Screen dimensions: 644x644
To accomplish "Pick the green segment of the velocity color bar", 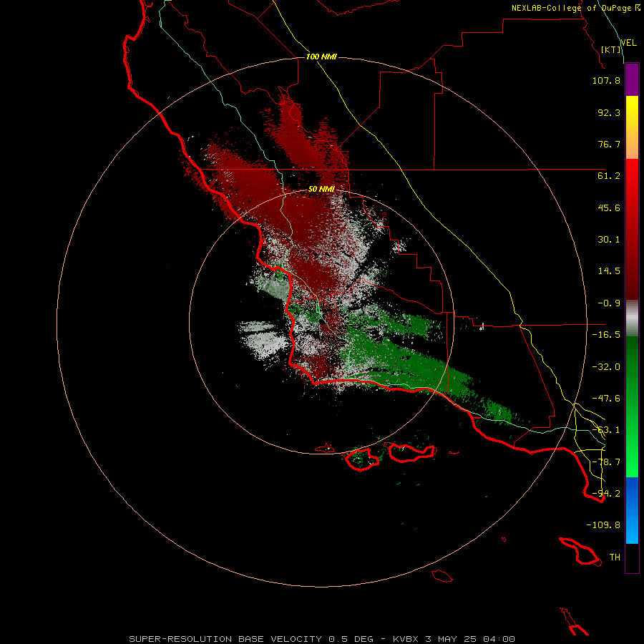I will click(x=632, y=406).
